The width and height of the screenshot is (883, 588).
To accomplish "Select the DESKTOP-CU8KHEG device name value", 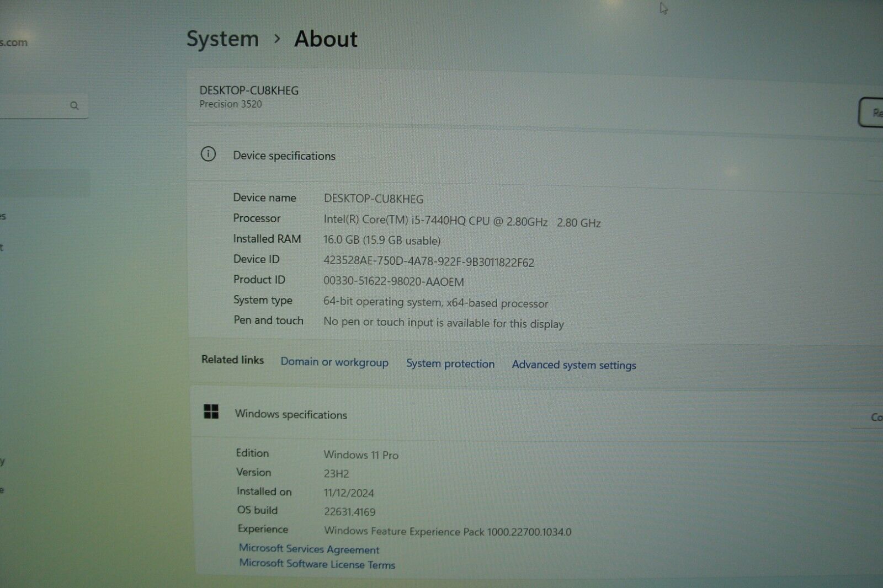I will [374, 199].
